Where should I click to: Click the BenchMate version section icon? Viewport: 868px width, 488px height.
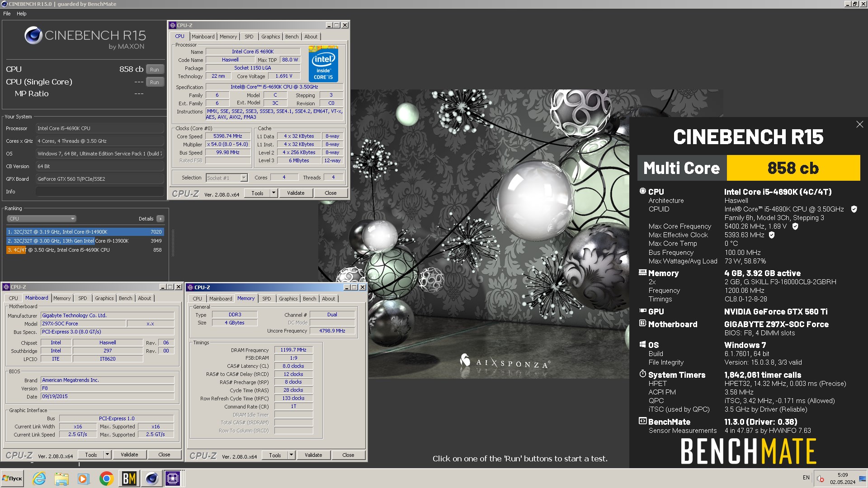tap(642, 421)
